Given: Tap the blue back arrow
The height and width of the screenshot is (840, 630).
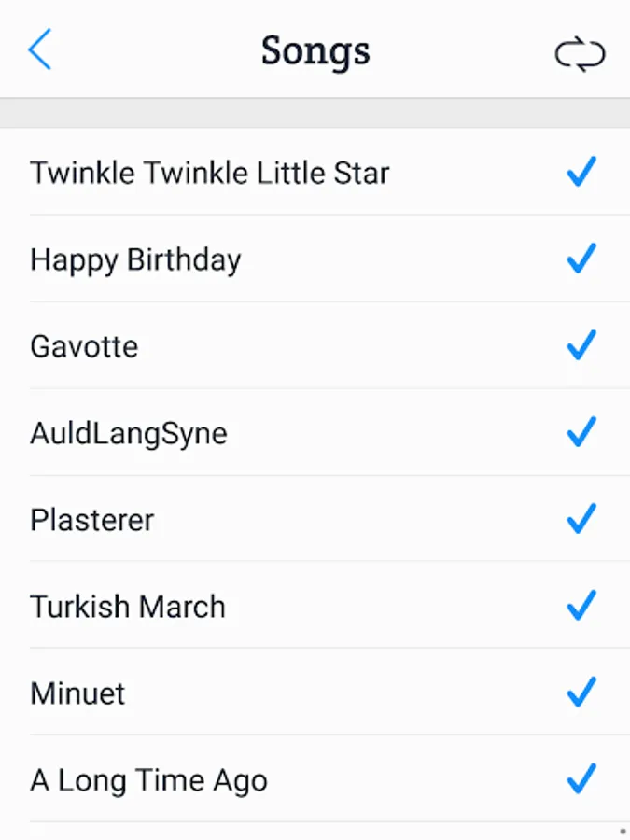Looking at the screenshot, I should pyautogui.click(x=40, y=49).
